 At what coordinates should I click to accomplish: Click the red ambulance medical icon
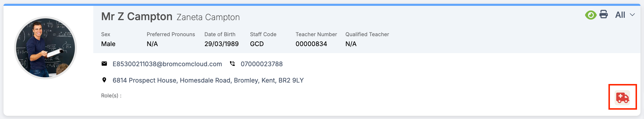[x=622, y=98]
